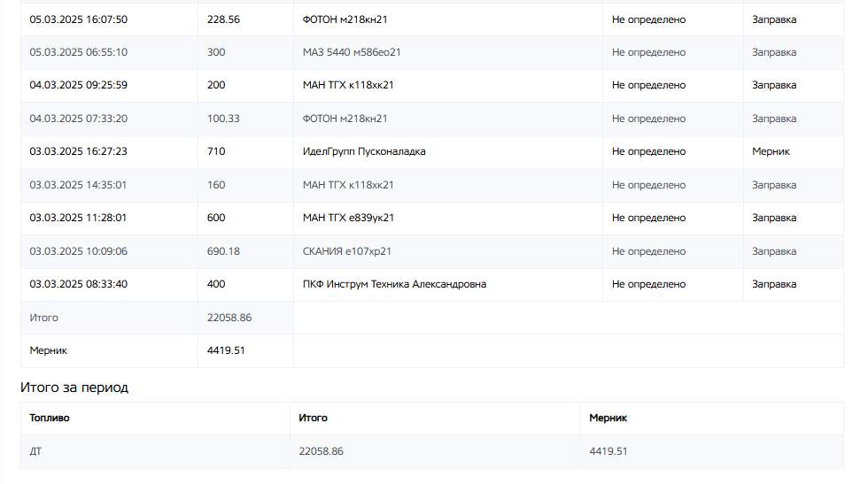Click the Топливо column header
Screen dimensions: 868x484
(50, 418)
